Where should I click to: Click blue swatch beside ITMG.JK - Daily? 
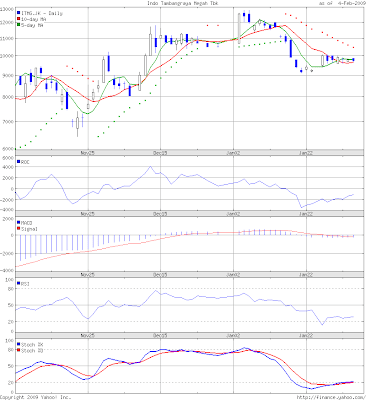pyautogui.click(x=19, y=13)
